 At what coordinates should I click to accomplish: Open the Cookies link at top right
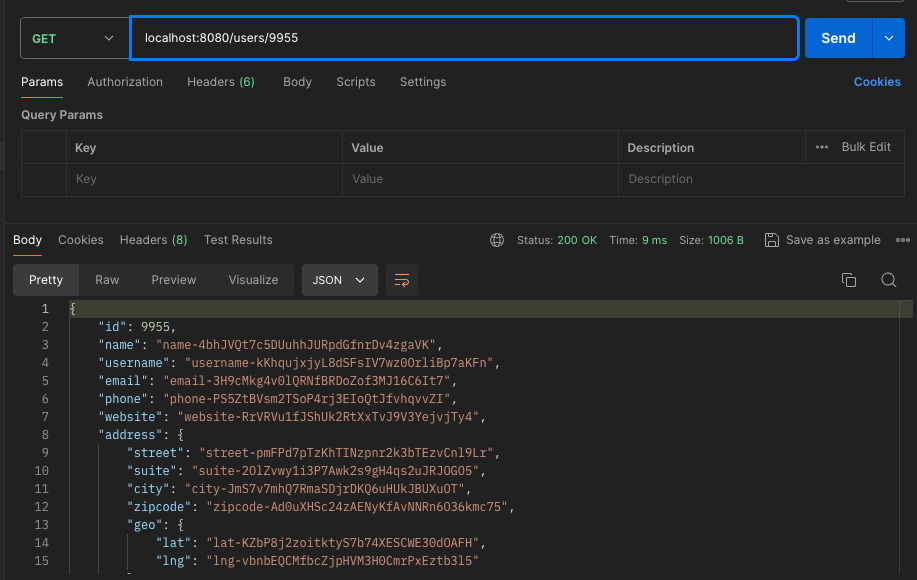[877, 82]
